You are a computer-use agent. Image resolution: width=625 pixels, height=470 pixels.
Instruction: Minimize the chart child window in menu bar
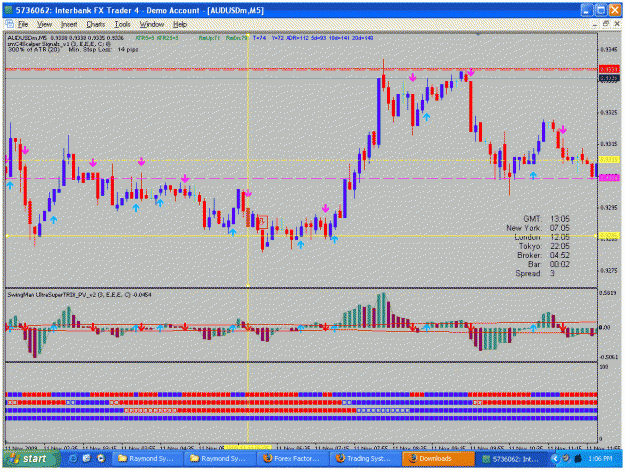pos(595,24)
